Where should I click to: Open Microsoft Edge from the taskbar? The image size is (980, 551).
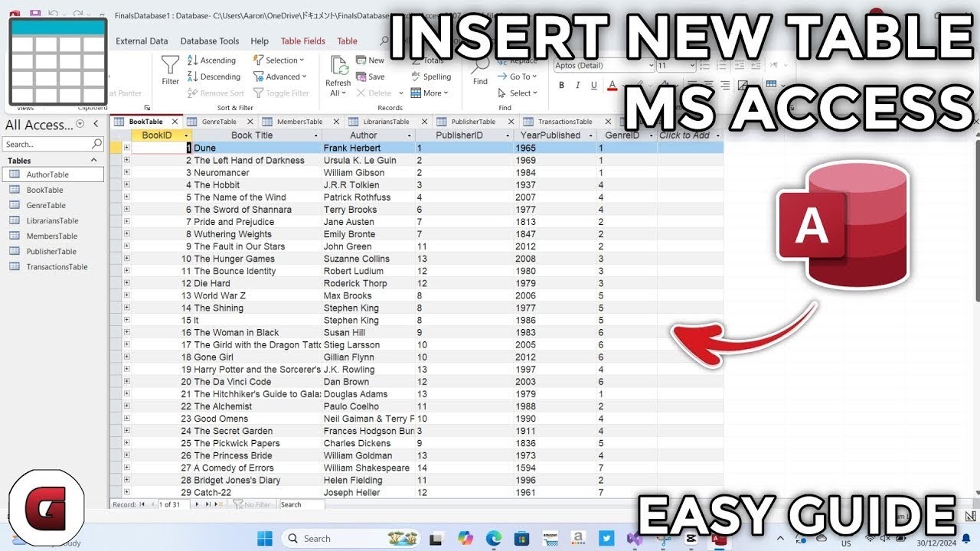coord(494,538)
